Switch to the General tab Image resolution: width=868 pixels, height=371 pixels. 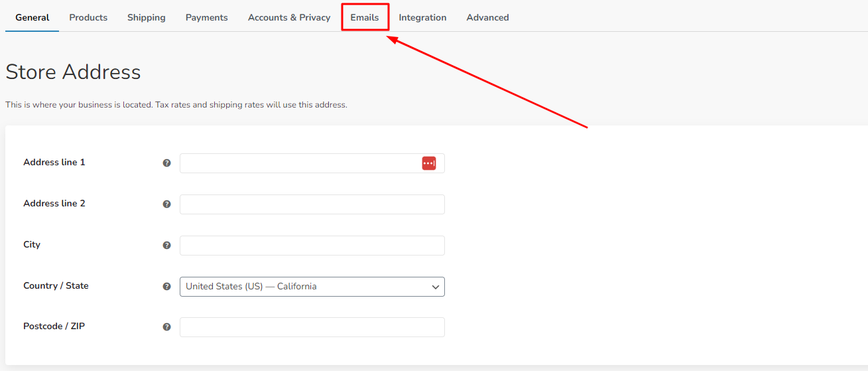(x=32, y=17)
